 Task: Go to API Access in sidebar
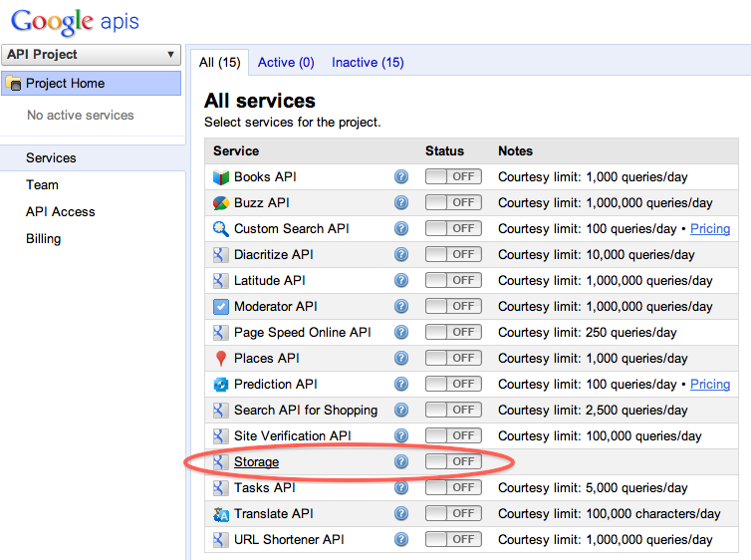point(61,211)
